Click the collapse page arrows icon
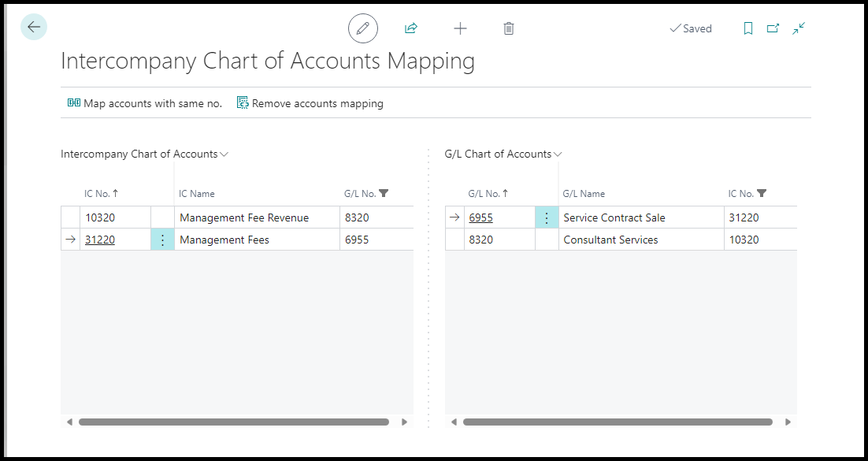This screenshot has height=461, width=868. [799, 28]
